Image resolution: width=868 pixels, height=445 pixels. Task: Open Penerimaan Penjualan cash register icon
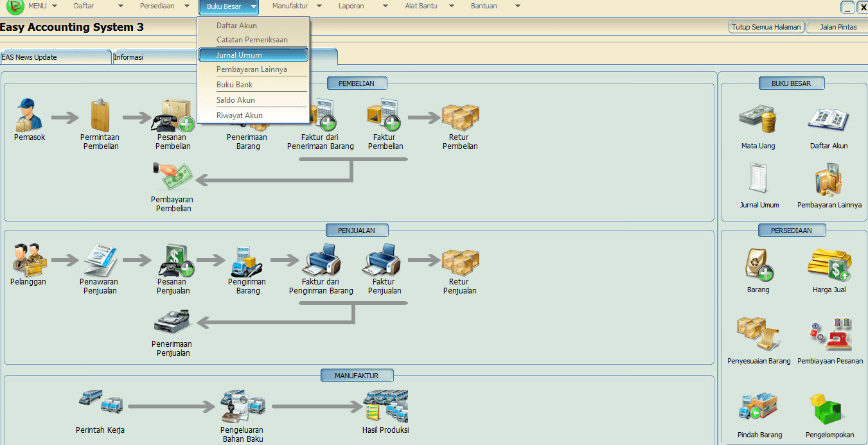pyautogui.click(x=172, y=323)
